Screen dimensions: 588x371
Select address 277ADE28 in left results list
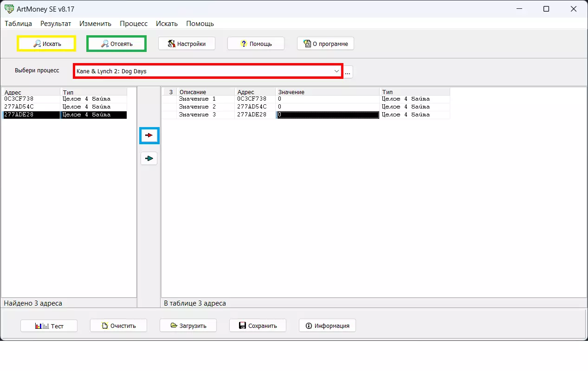point(65,115)
